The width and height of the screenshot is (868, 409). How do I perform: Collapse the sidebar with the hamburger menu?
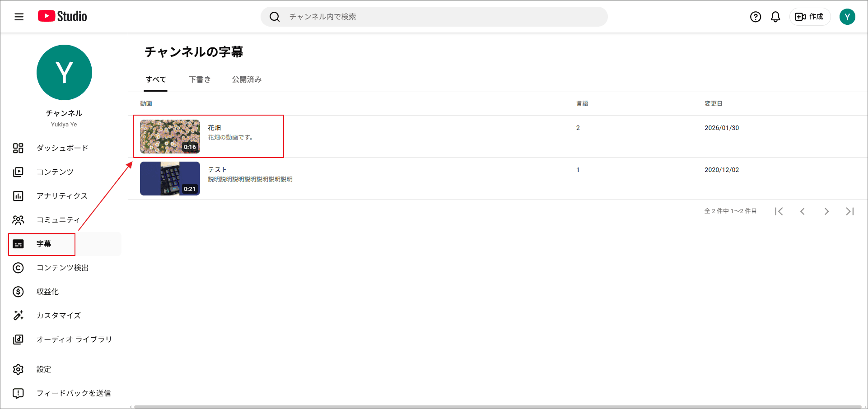pos(19,16)
